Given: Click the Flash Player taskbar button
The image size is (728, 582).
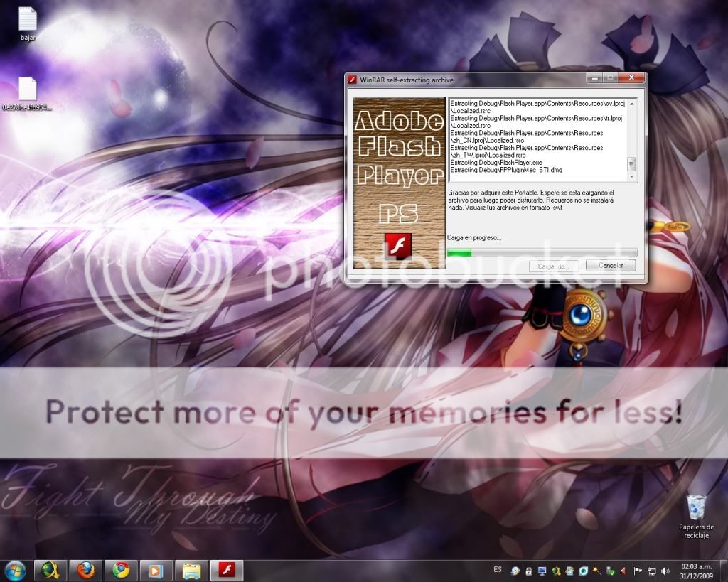Looking at the screenshot, I should point(227,571).
